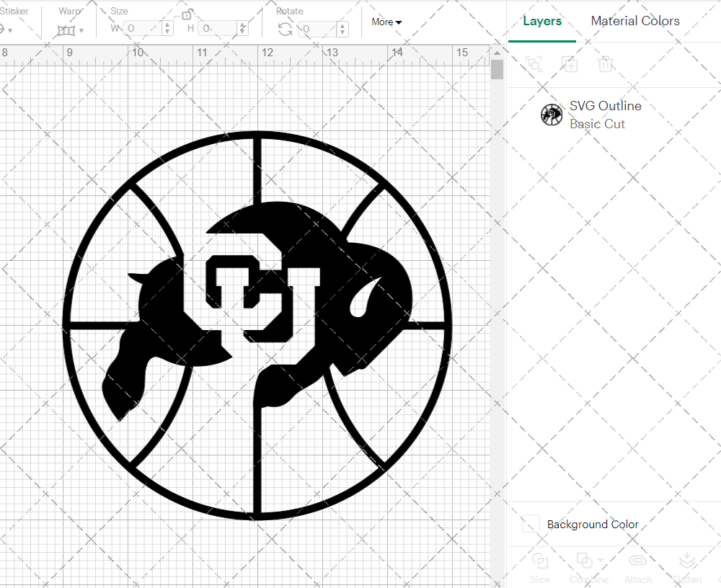This screenshot has height=588, width=721.
Task: Switch to the Material Colors tab
Action: pos(635,21)
